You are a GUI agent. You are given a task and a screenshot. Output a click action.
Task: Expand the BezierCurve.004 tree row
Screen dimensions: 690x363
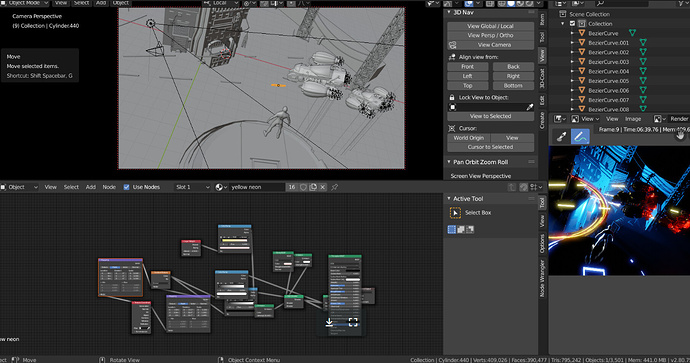coord(572,71)
